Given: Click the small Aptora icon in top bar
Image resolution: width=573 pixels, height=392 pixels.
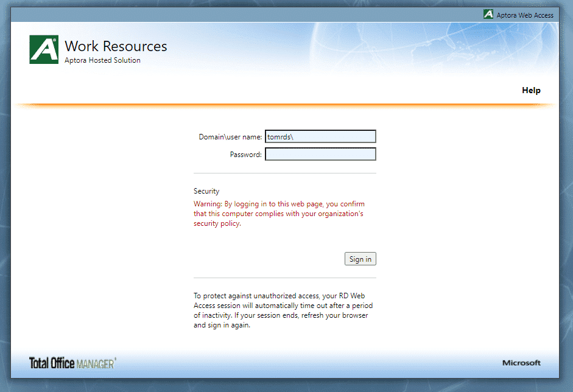Looking at the screenshot, I should (x=488, y=14).
